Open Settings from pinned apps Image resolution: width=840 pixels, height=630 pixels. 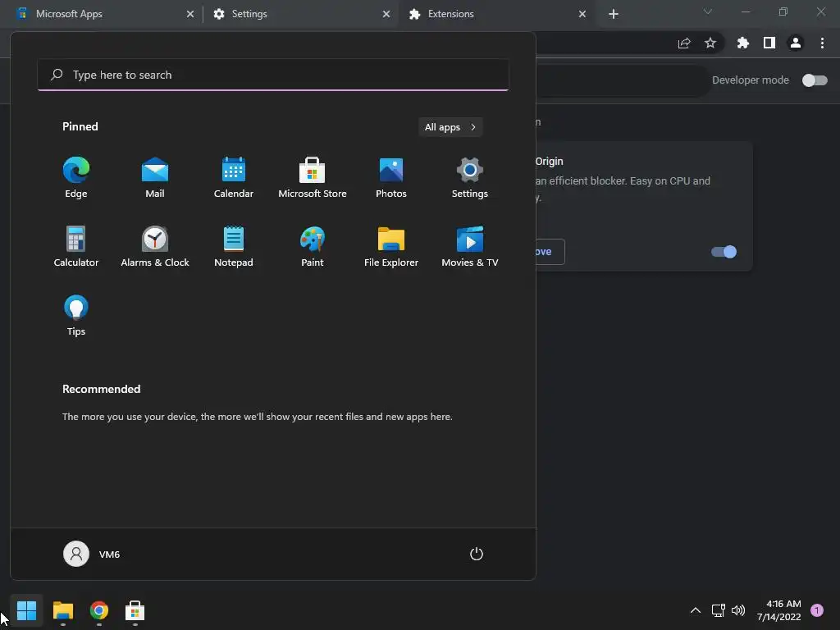click(x=470, y=178)
